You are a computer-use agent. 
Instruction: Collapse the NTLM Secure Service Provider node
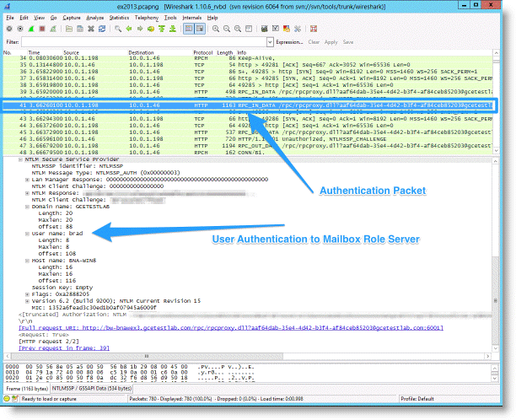click(20, 159)
